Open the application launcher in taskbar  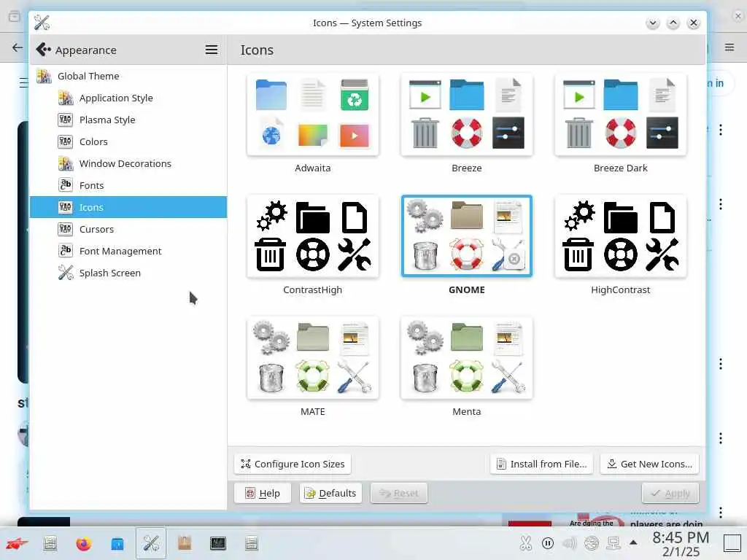click(x=17, y=543)
